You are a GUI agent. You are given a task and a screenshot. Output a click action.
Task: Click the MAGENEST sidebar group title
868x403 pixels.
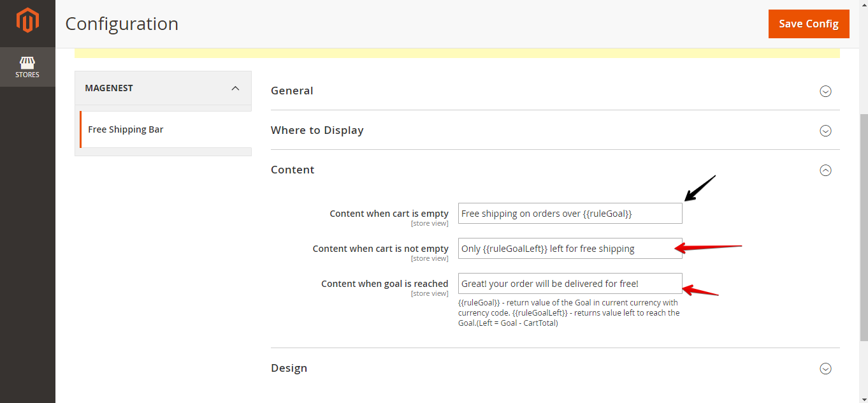pos(109,88)
